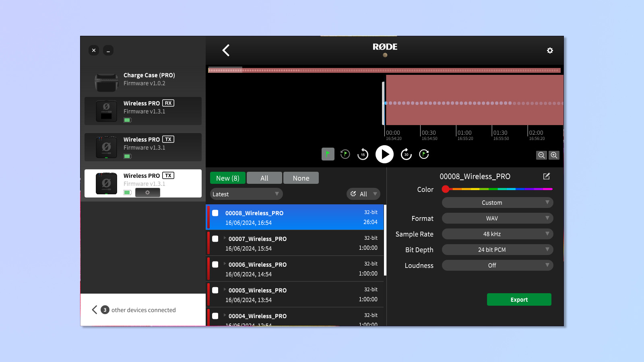
Task: Open the Latest sort dropdown
Action: (x=246, y=194)
